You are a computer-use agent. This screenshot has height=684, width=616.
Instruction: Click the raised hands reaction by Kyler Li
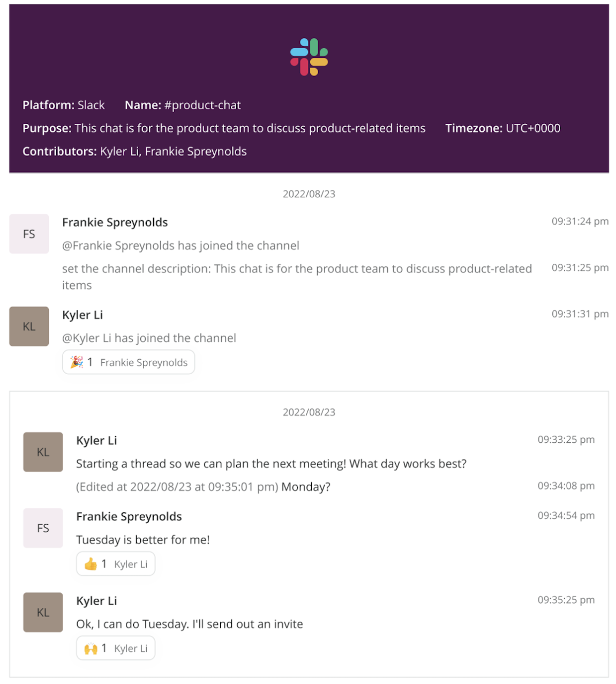(116, 648)
